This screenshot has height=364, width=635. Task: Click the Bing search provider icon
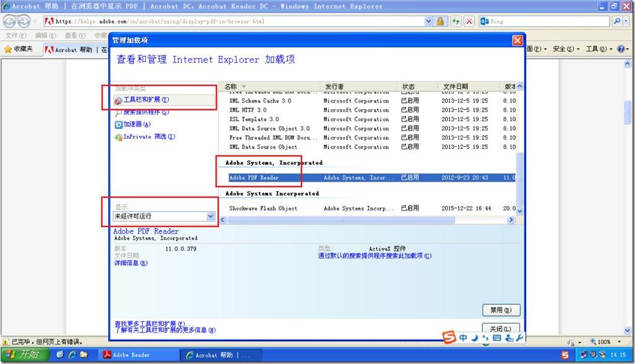tap(484, 21)
